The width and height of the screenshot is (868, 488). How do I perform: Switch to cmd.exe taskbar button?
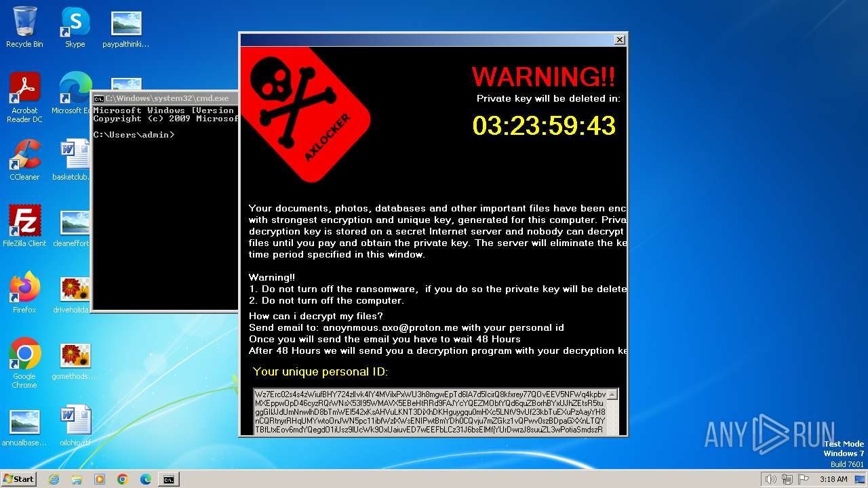(169, 479)
